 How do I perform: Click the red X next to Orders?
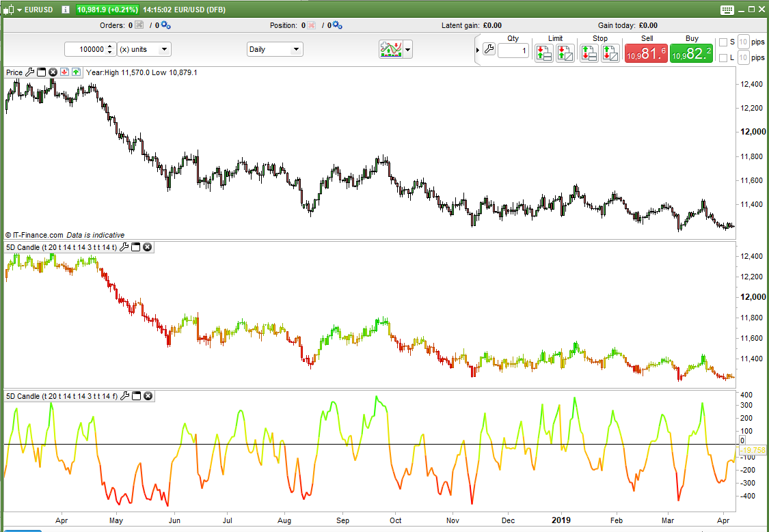[139, 25]
